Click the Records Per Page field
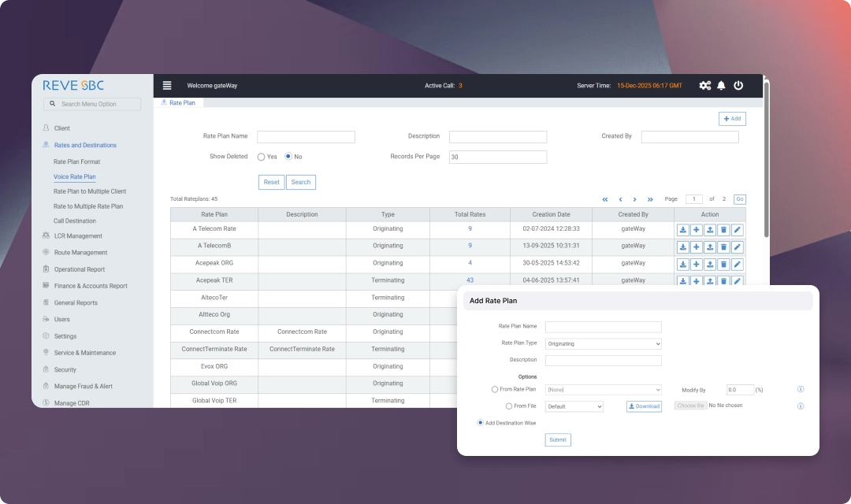The width and height of the screenshot is (851, 504). [497, 157]
